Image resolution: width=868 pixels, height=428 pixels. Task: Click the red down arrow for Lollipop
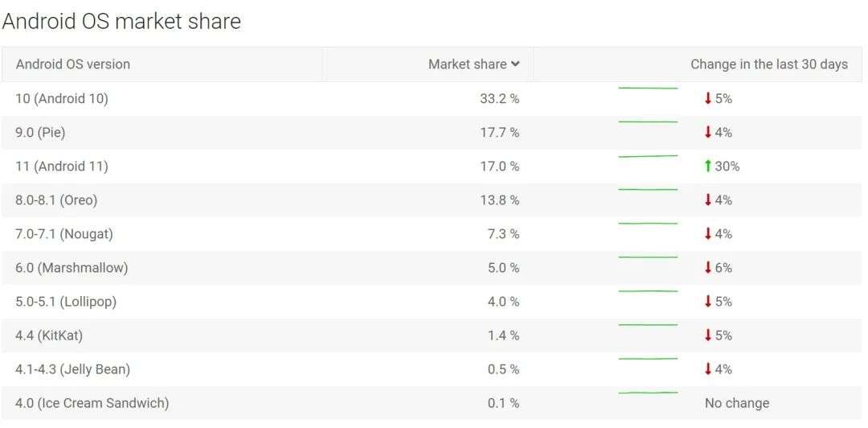click(x=708, y=301)
